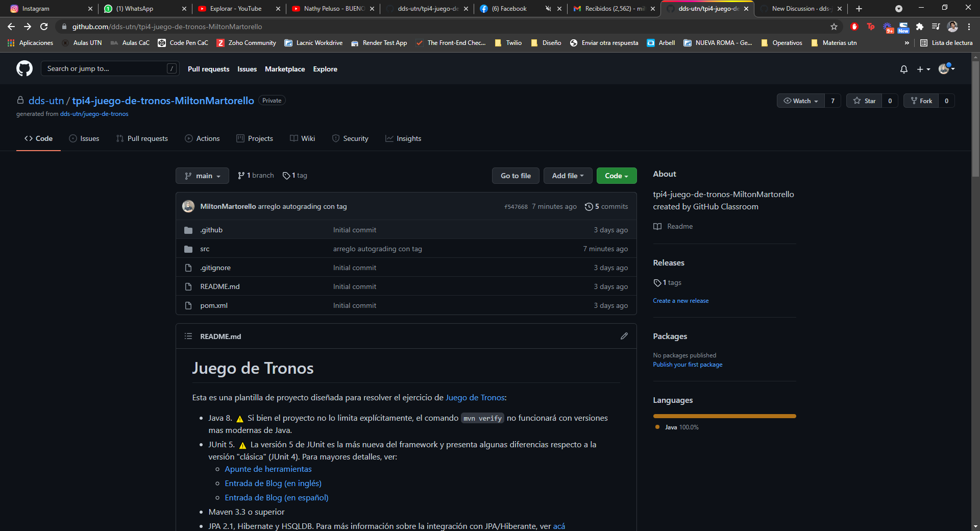Switch to the Issues tab
This screenshot has height=531, width=980.
click(84, 138)
